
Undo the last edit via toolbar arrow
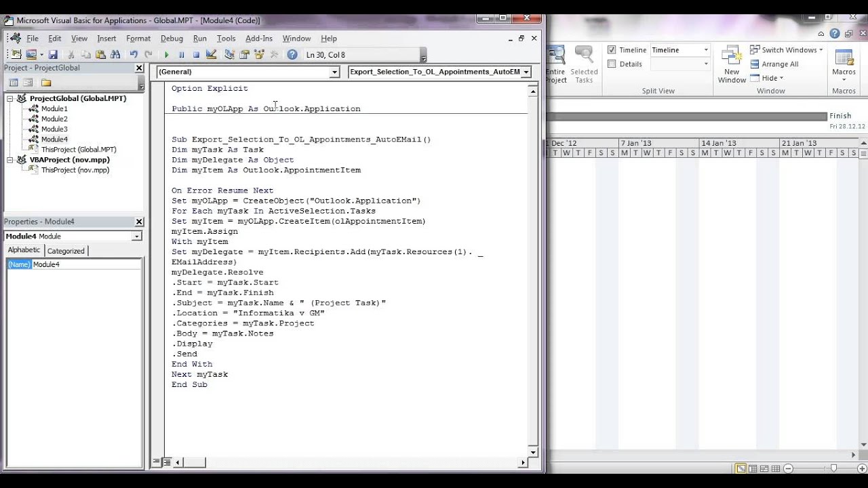(x=134, y=54)
